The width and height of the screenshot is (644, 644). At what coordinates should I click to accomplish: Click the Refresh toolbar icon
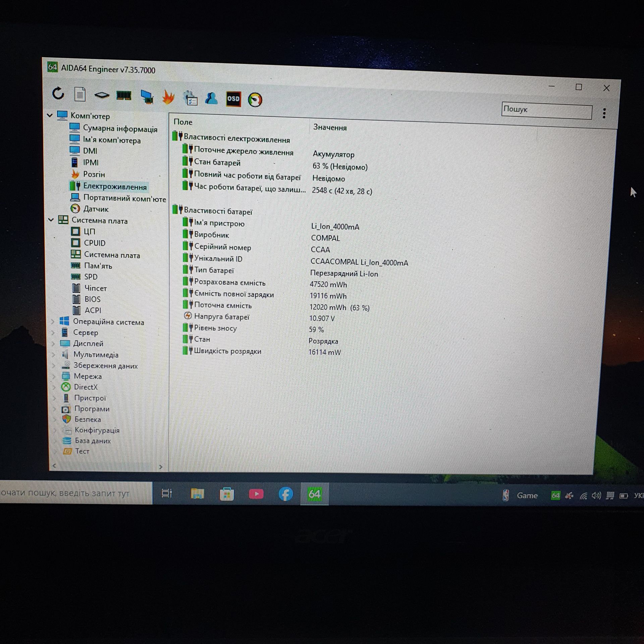pos(58,94)
